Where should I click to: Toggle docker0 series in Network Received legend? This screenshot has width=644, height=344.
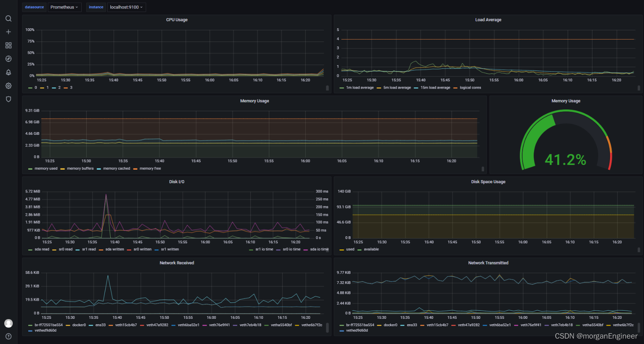click(79, 325)
